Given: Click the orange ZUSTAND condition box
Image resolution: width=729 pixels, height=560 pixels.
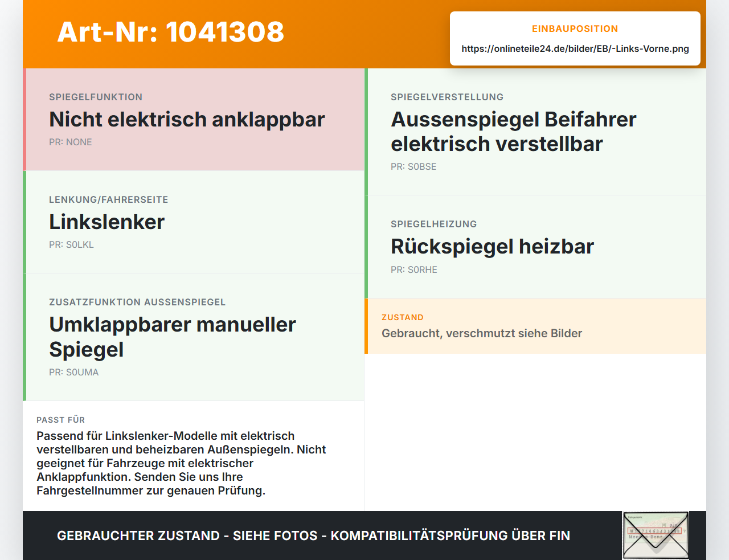Looking at the screenshot, I should 535,326.
